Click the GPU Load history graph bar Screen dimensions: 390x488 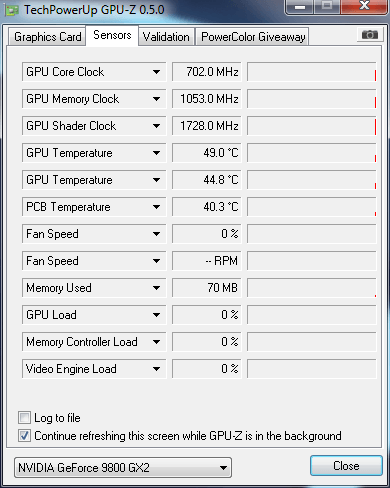point(312,315)
